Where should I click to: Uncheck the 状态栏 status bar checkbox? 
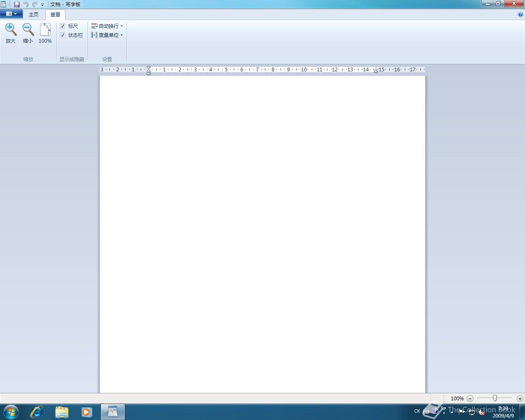[63, 35]
